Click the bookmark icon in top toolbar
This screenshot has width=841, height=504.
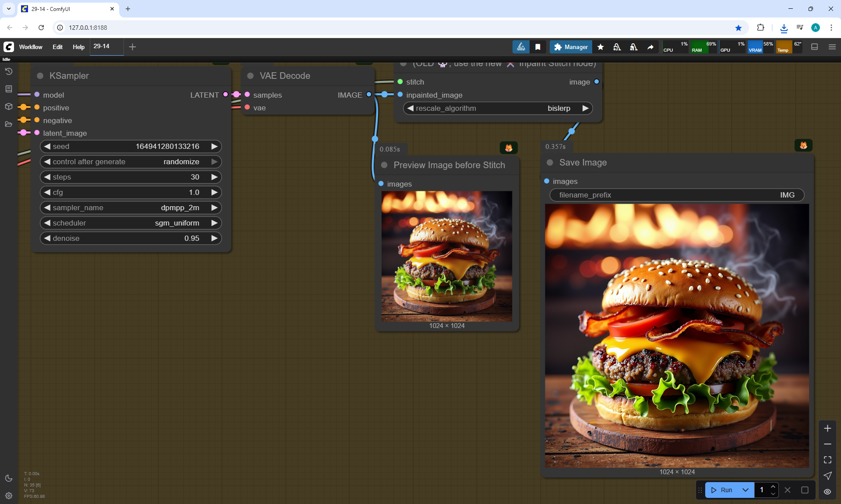point(538,47)
